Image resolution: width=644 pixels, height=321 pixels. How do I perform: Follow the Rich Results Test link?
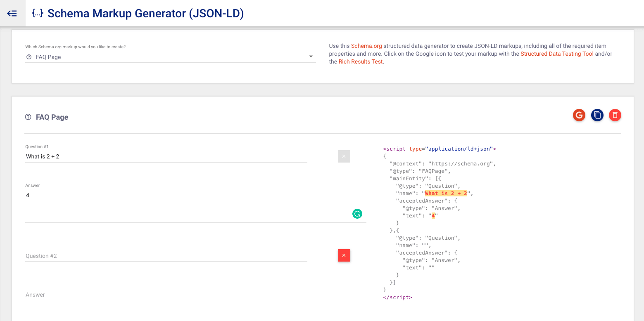360,61
